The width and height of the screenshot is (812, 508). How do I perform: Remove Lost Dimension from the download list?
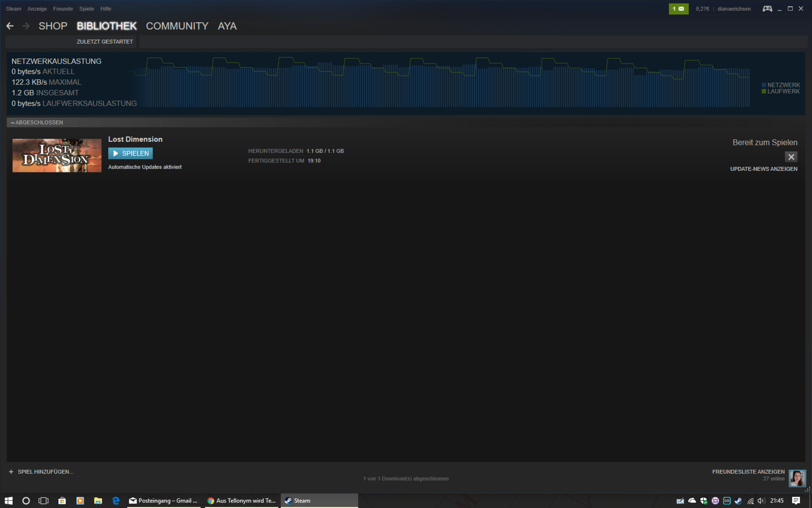click(x=791, y=157)
